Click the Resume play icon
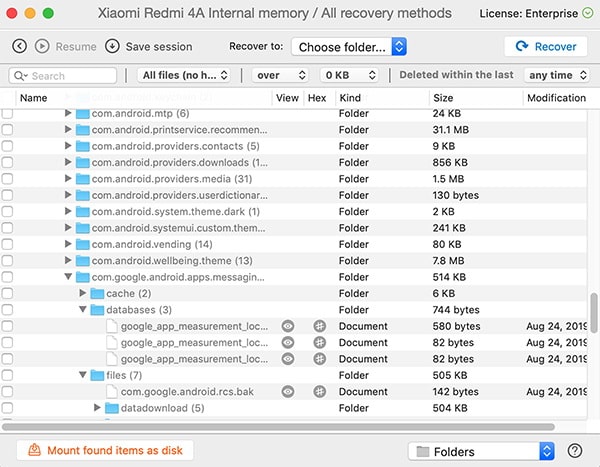Image resolution: width=600 pixels, height=467 pixels. tap(42, 46)
